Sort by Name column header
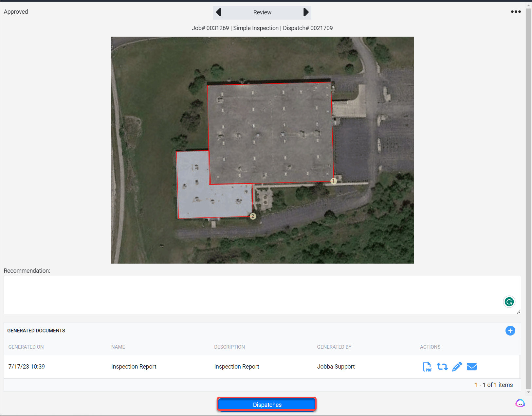The width and height of the screenshot is (532, 416). tap(118, 347)
